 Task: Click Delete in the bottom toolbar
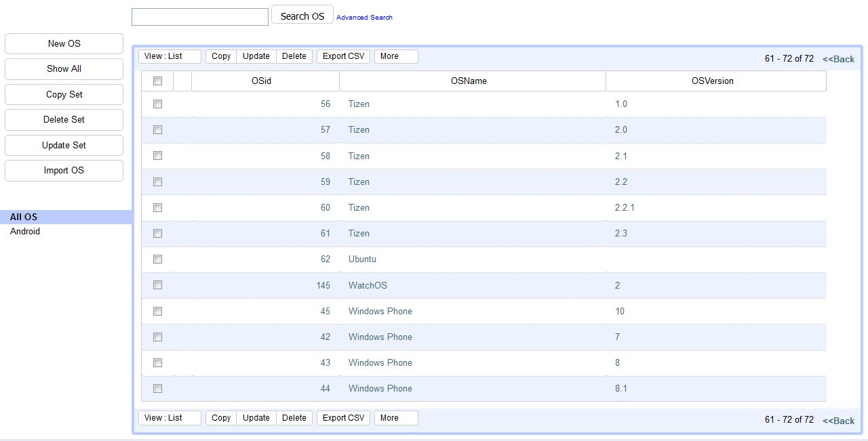coord(294,418)
